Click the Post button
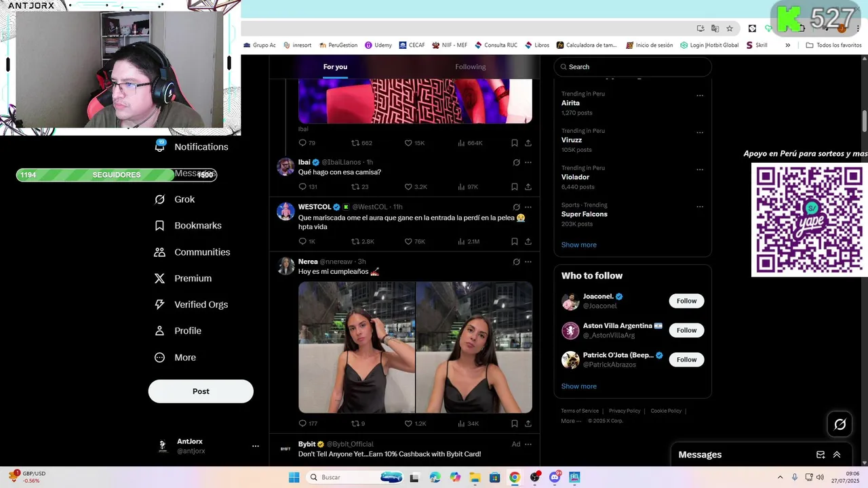868x488 pixels. [201, 391]
